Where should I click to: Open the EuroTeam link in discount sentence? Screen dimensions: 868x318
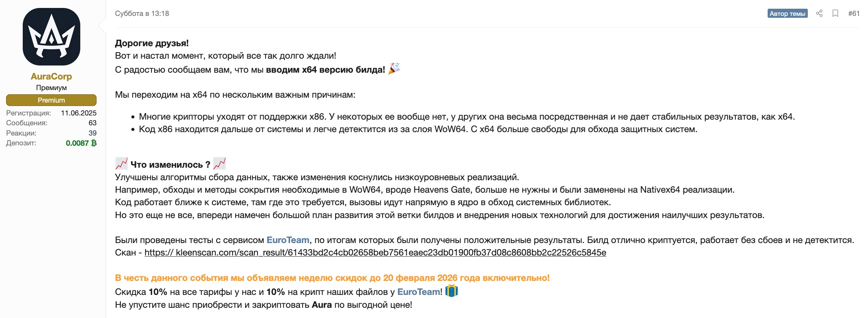coord(418,292)
